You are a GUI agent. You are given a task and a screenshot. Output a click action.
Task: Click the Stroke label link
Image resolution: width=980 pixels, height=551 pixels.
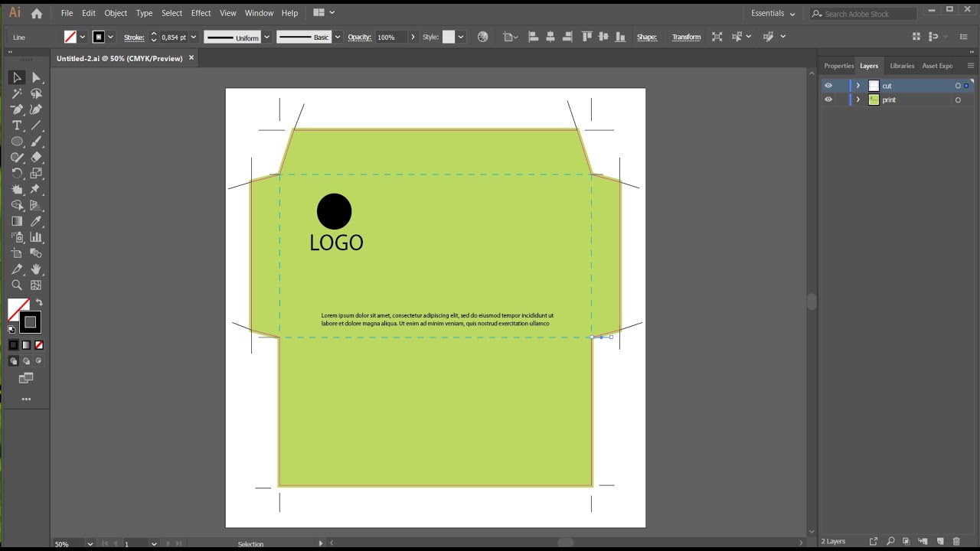134,37
